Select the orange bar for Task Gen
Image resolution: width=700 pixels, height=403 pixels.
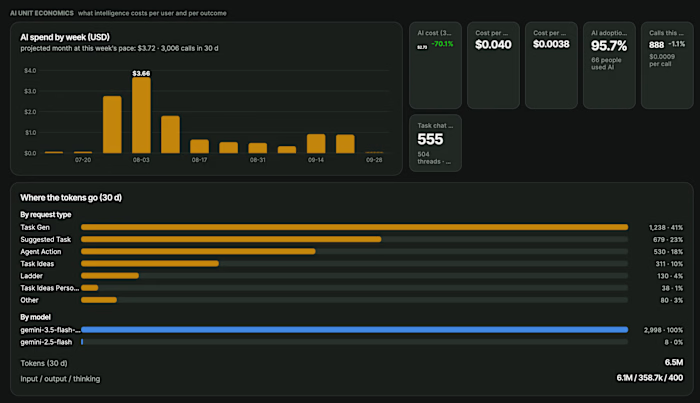tap(354, 227)
